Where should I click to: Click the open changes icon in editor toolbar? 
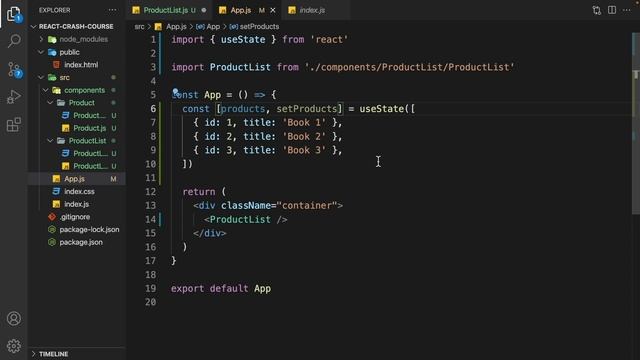(596, 10)
